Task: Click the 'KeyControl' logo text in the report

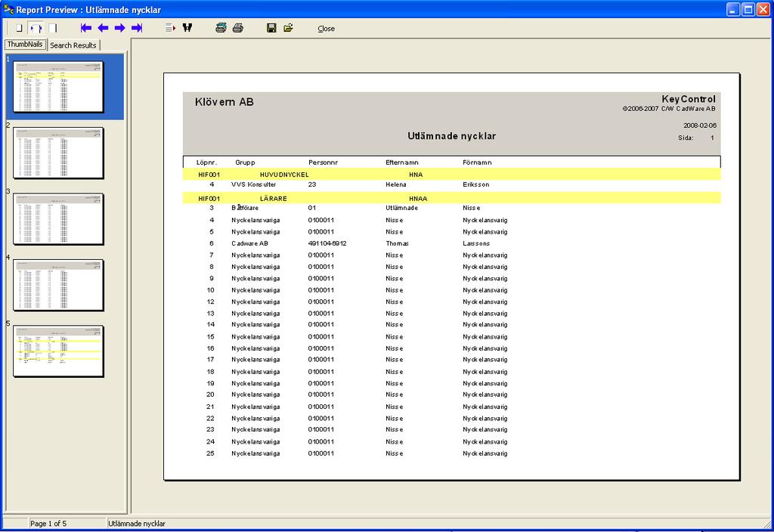Action: [689, 99]
